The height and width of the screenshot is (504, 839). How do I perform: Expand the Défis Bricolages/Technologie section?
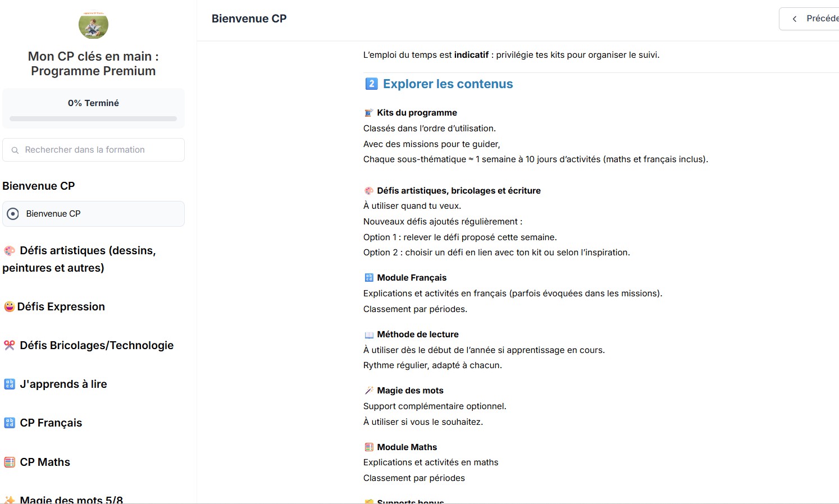(x=97, y=345)
